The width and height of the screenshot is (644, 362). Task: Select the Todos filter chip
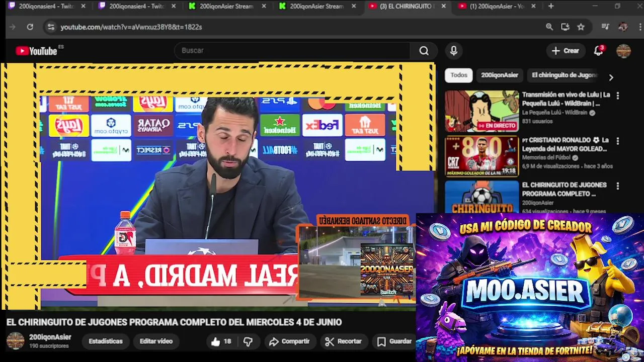pyautogui.click(x=458, y=75)
